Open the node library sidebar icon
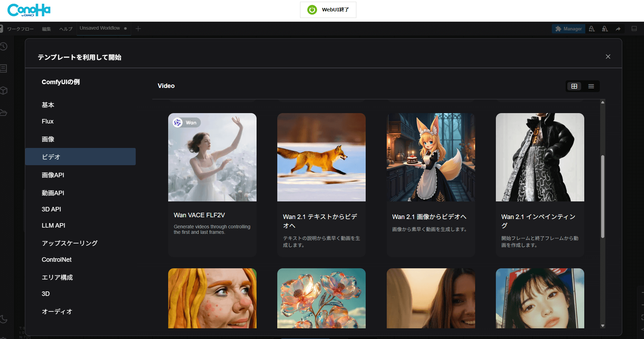The image size is (644, 339). tap(3, 69)
